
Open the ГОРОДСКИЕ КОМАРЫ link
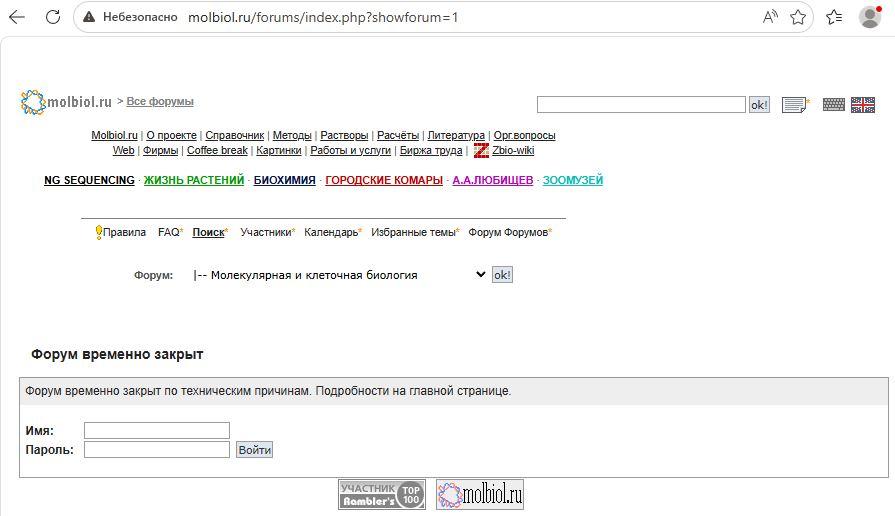tap(383, 181)
